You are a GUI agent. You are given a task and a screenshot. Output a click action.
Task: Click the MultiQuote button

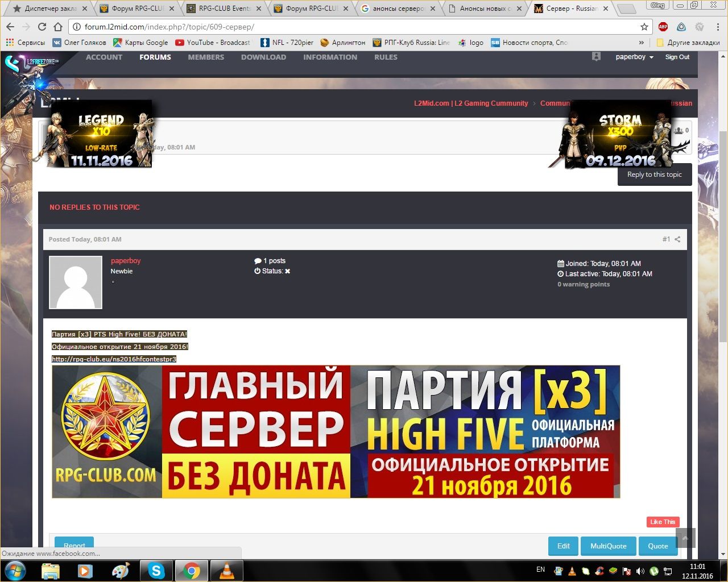click(609, 546)
